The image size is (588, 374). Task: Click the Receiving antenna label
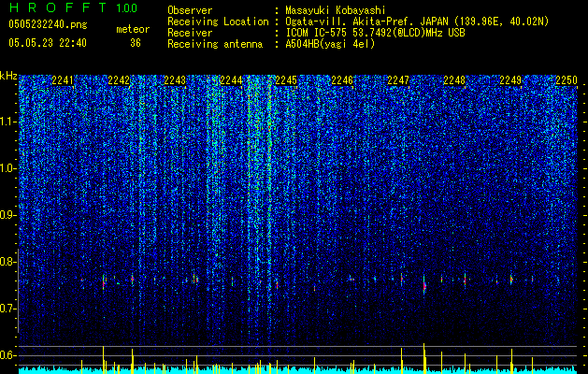pos(215,44)
